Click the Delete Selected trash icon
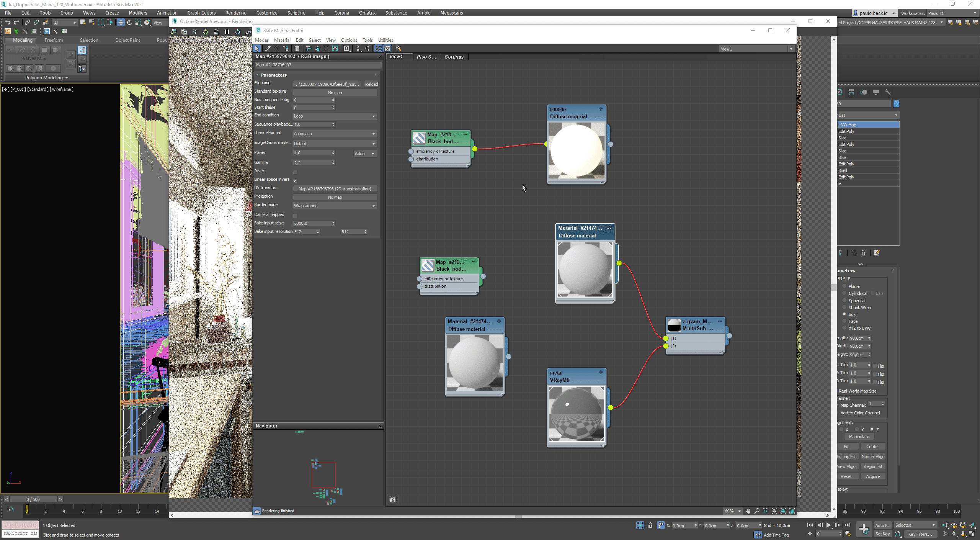This screenshot has height=540, width=980. pos(297,48)
